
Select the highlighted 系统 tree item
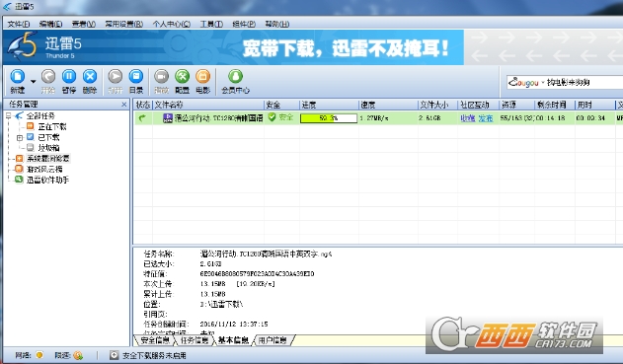tap(48, 159)
